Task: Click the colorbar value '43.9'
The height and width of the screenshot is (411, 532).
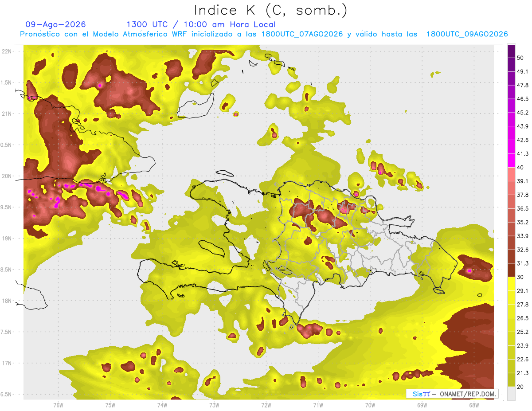Action: [523, 126]
